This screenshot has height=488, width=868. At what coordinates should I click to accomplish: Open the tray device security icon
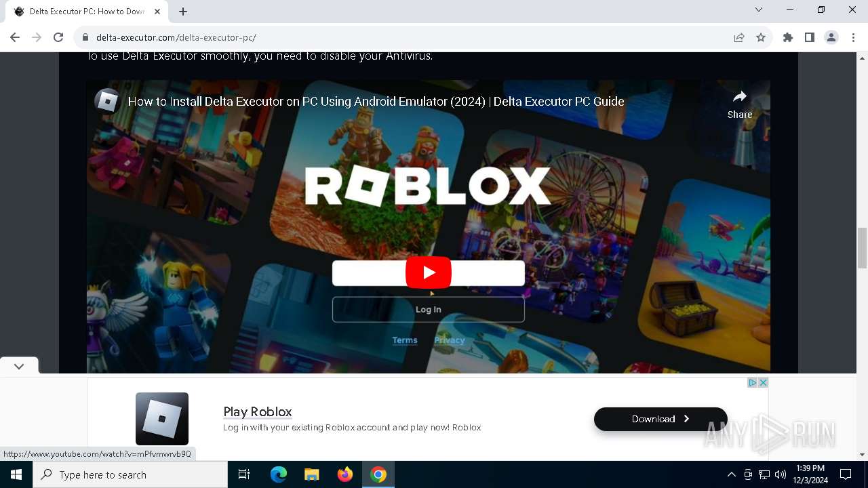tap(748, 474)
